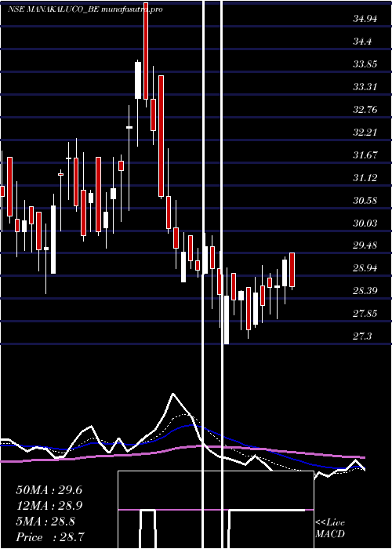Screen dimensions: 392x549
Task: Click the 33.31 price axis label
Action: tap(365, 87)
